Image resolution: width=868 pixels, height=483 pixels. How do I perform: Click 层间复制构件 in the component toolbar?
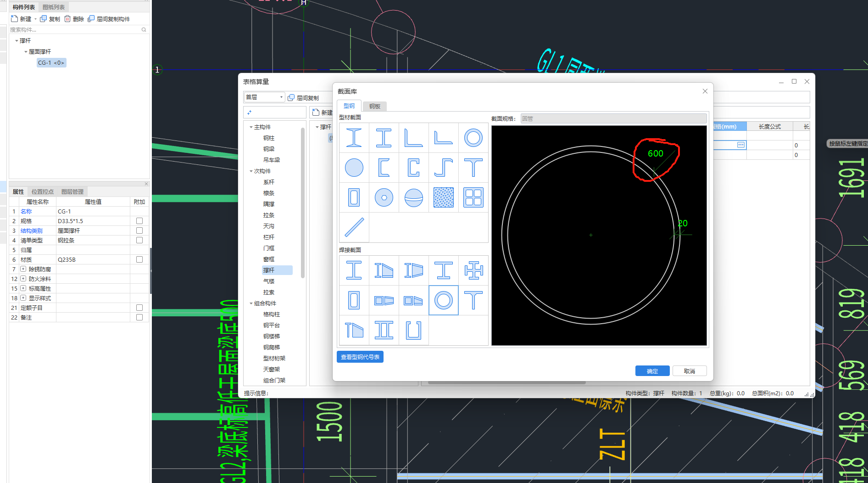(x=109, y=19)
